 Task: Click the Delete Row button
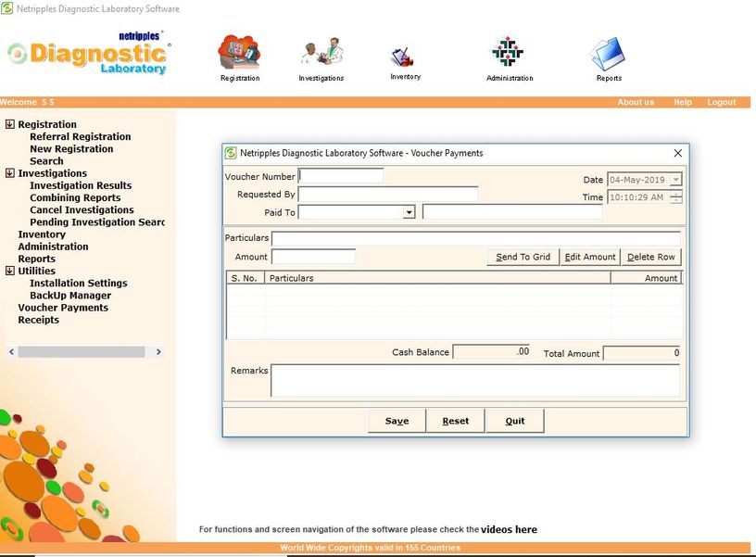click(651, 257)
